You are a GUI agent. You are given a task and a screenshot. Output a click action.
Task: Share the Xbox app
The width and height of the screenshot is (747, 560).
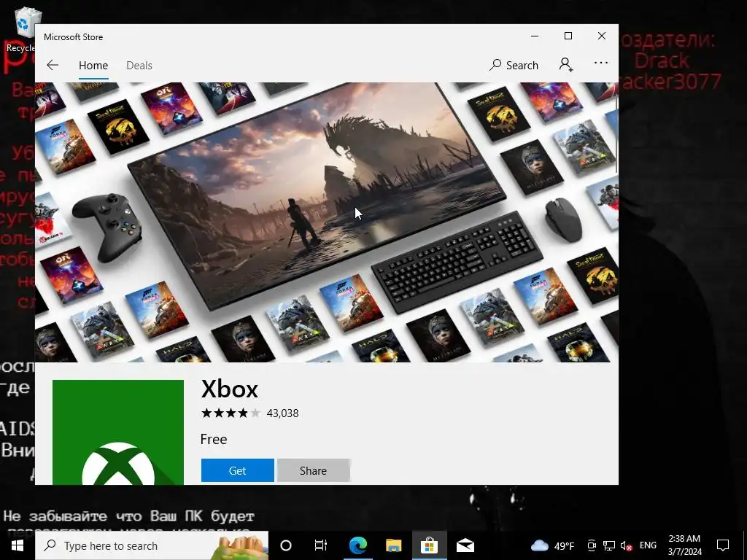[313, 470]
